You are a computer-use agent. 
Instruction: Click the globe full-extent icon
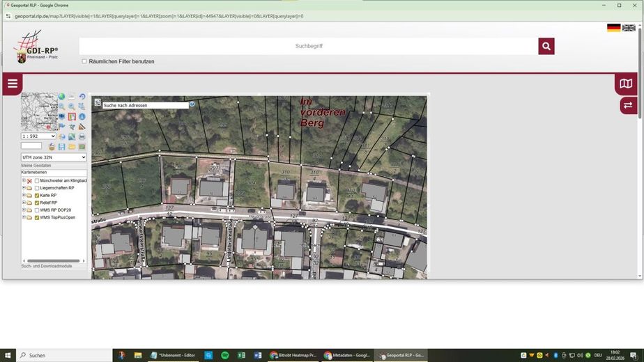pyautogui.click(x=61, y=97)
